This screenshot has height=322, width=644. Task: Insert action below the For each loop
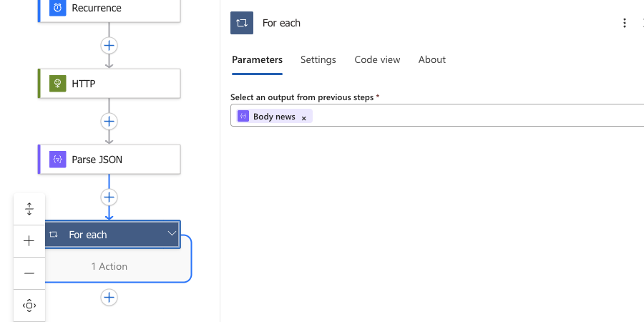(109, 297)
